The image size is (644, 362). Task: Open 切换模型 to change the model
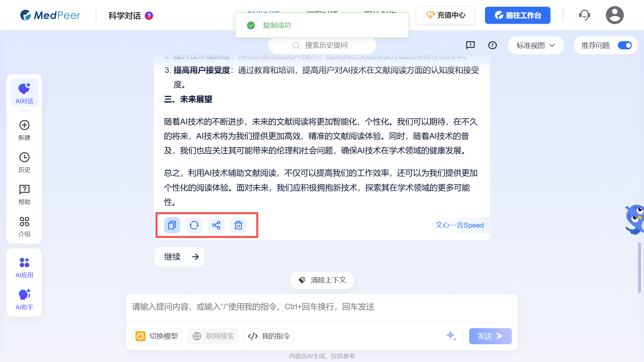coord(156,336)
